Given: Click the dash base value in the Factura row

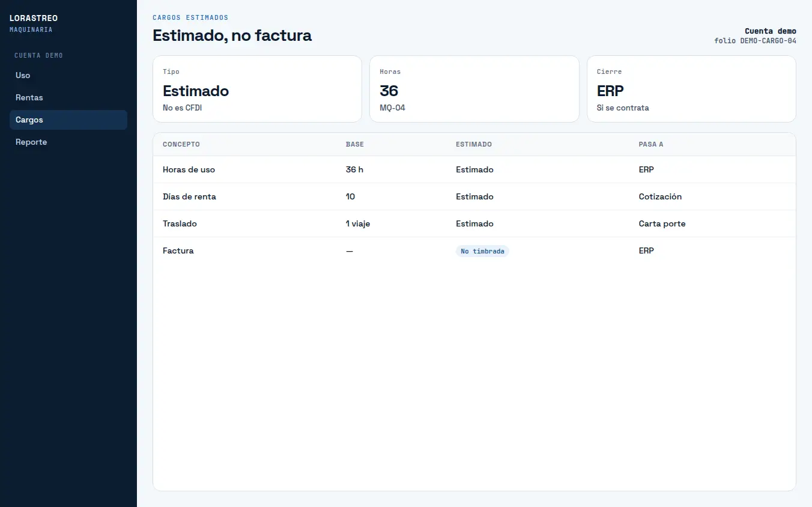Looking at the screenshot, I should tap(350, 251).
